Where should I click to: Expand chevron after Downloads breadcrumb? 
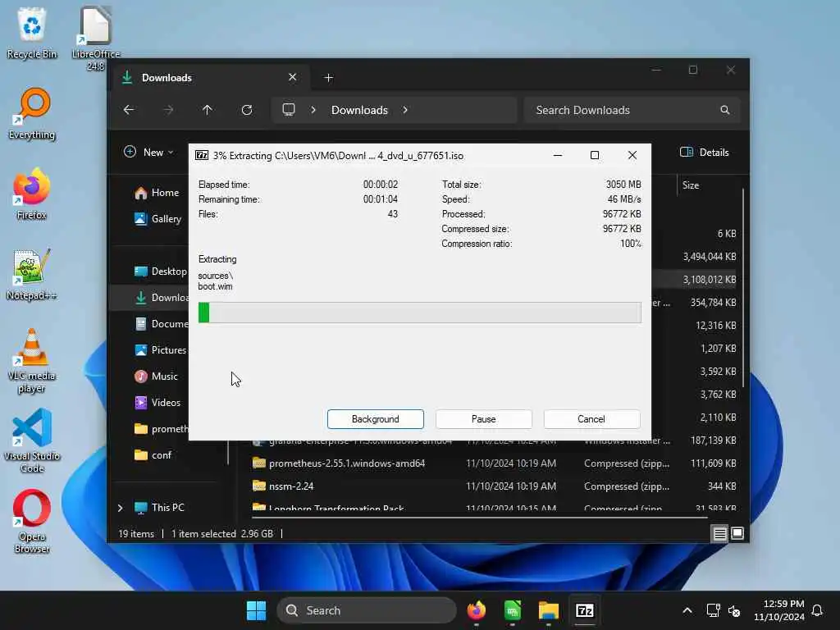pos(405,110)
